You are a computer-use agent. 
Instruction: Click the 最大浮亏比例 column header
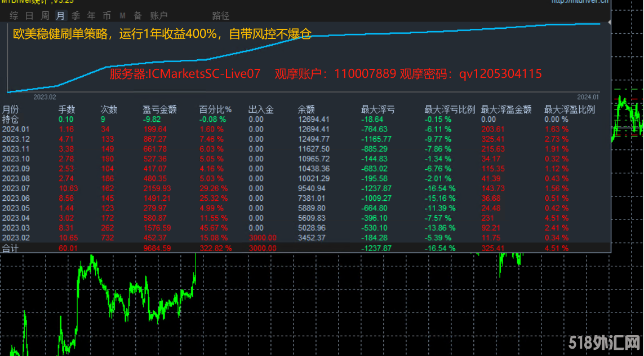(450, 109)
